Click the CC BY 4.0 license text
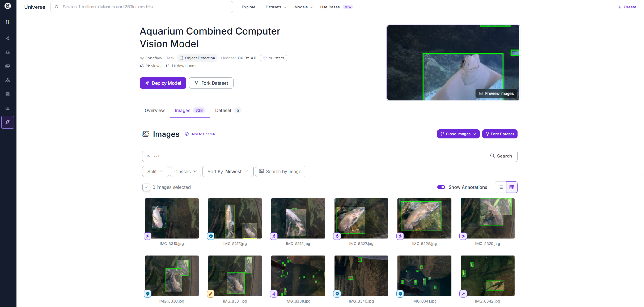The width and height of the screenshot is (644, 307). [247, 58]
